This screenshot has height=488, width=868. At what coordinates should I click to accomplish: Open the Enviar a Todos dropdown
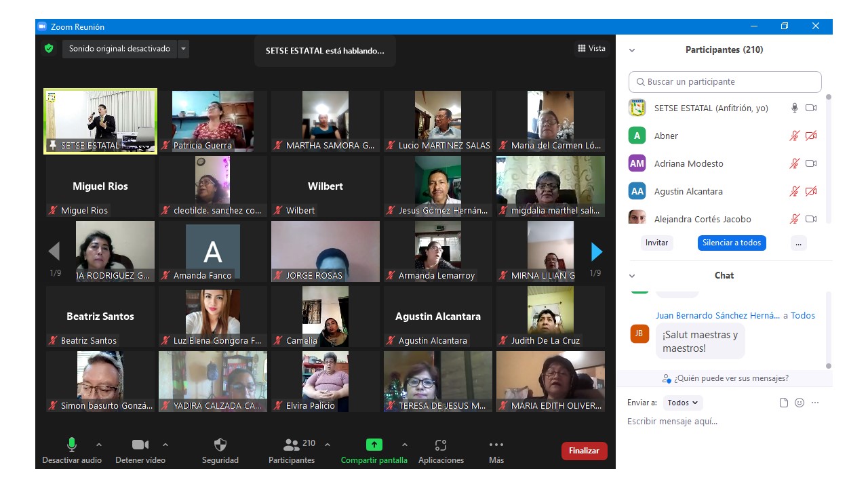click(x=683, y=403)
